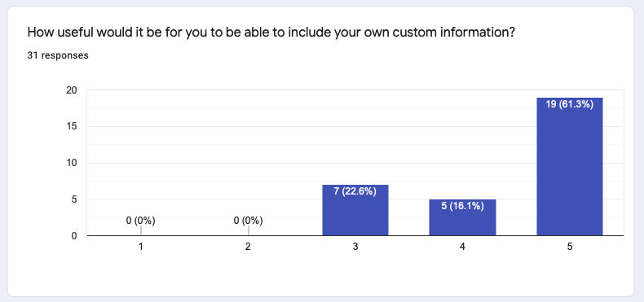The width and height of the screenshot is (644, 302).
Task: Click the bar for rating 3
Action: click(x=355, y=210)
